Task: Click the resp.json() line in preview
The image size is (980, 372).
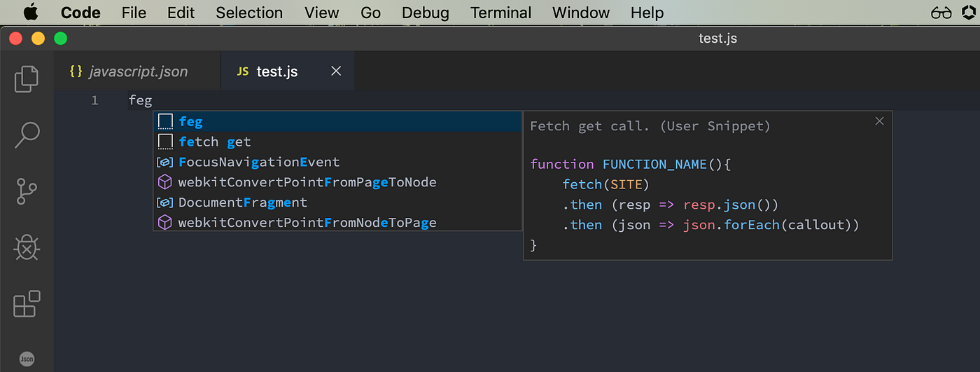Action: pos(671,205)
